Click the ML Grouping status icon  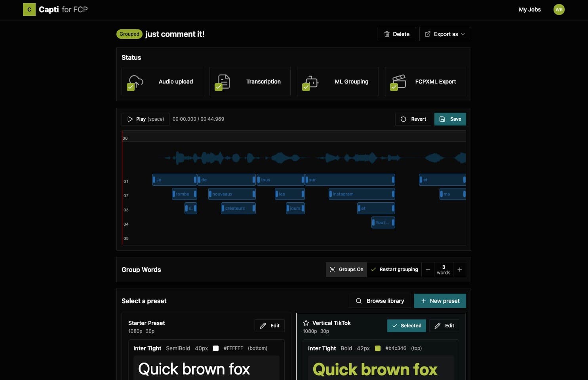click(310, 82)
